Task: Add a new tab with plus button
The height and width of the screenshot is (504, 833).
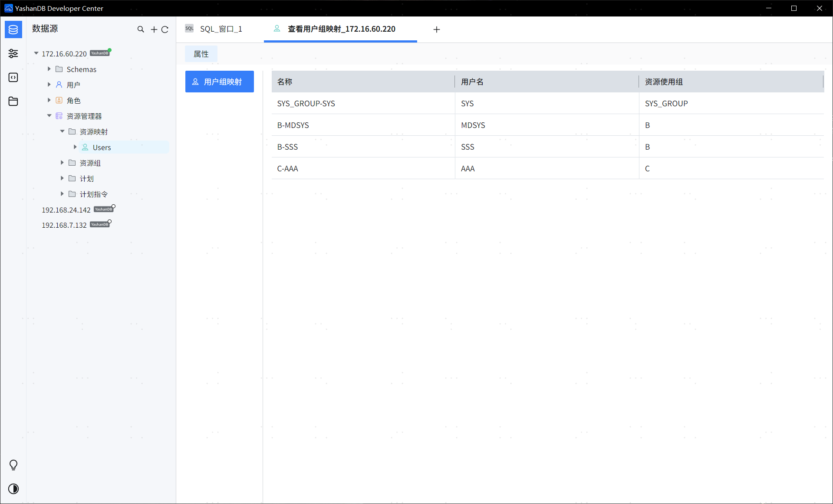Action: (437, 29)
